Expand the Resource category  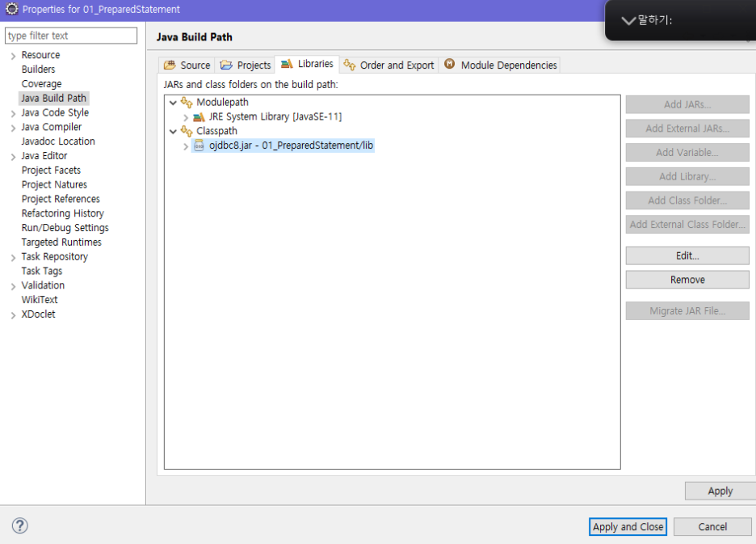point(13,56)
